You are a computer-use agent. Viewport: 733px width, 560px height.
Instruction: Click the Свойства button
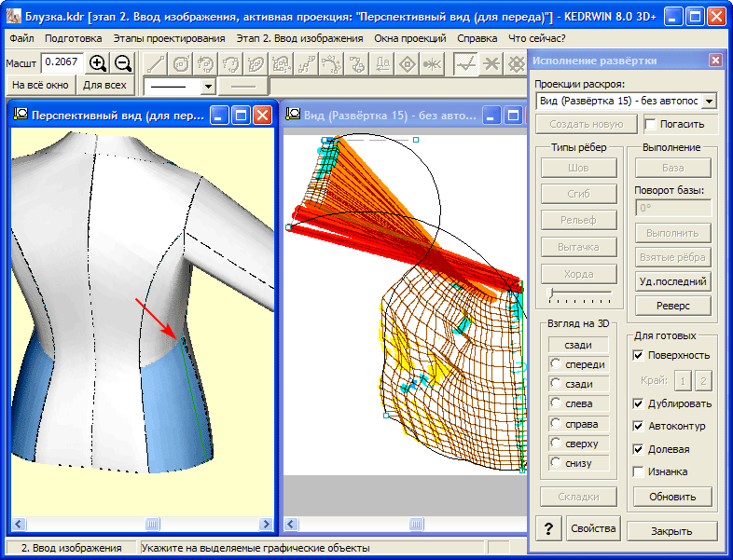(x=593, y=528)
